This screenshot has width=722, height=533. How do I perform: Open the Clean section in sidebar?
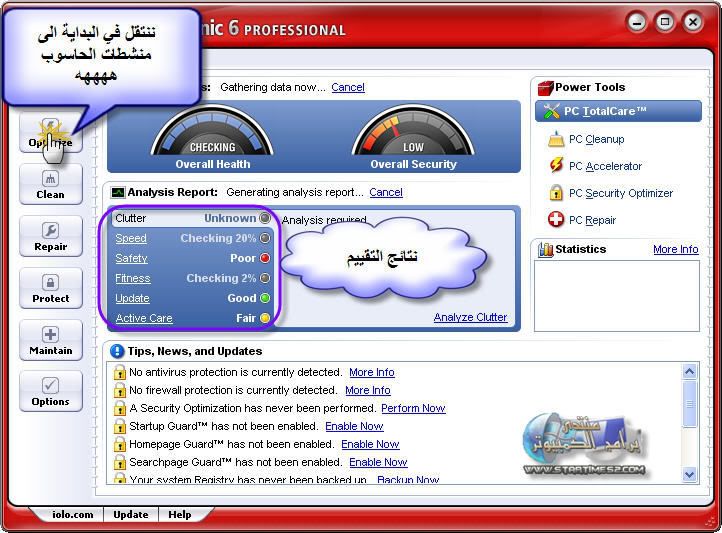pos(51,184)
